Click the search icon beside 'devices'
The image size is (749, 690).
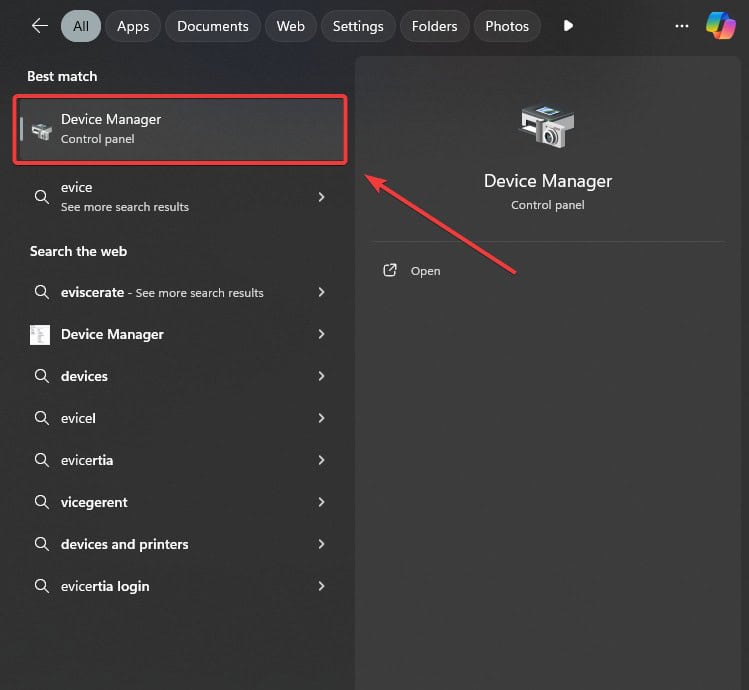[42, 376]
